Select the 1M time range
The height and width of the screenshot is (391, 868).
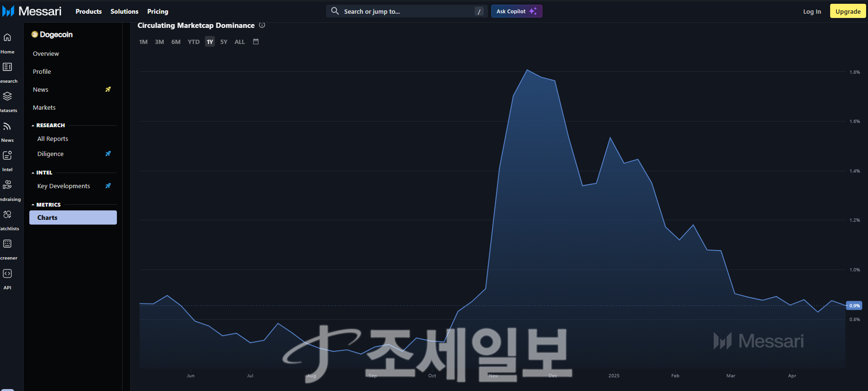(143, 42)
